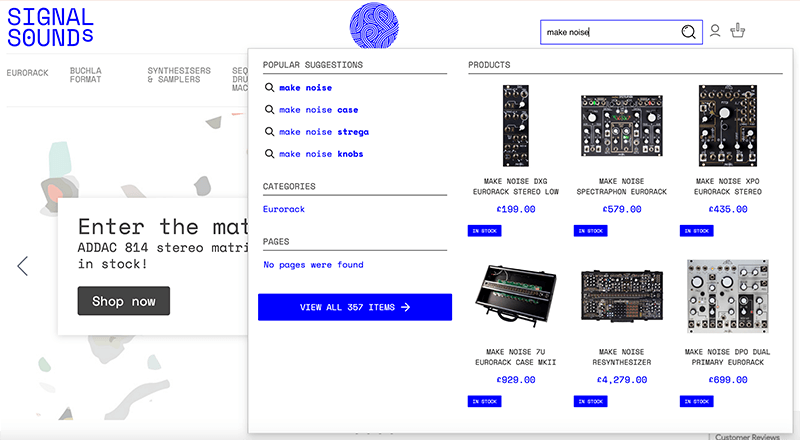Select the 'make noise strega' suggestion
This screenshot has height=440, width=800.
pyautogui.click(x=324, y=132)
